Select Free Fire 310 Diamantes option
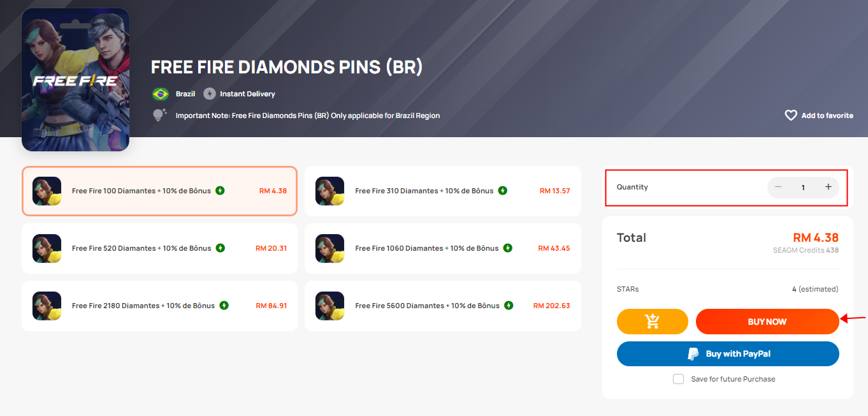Screen dimensions: 868x416 click(443, 191)
